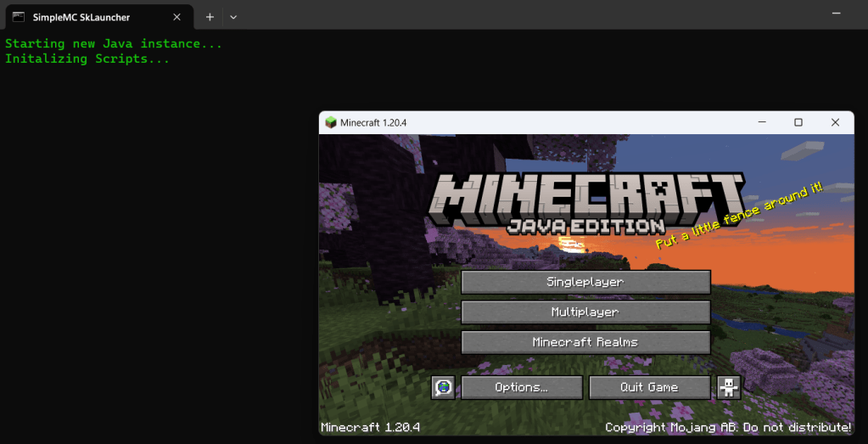
Task: Close the Minecraft game window
Action: [x=835, y=122]
